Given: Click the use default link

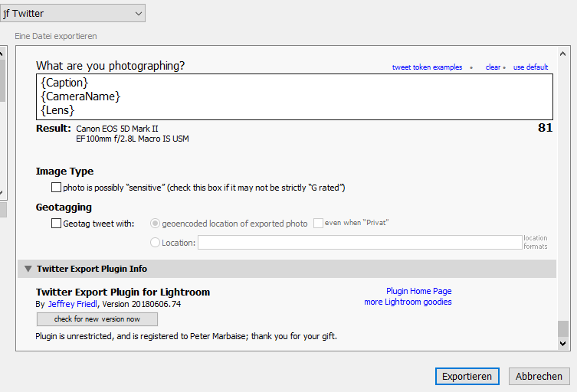Looking at the screenshot, I should coord(530,67).
